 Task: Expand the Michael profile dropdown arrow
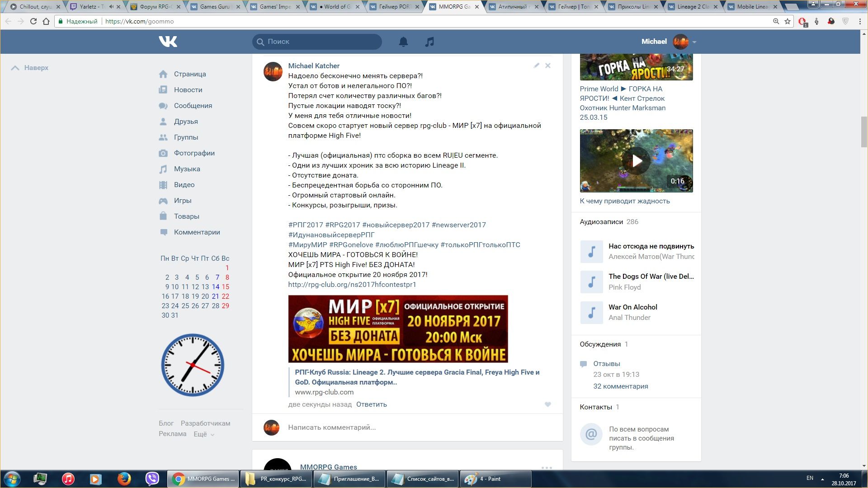pyautogui.click(x=694, y=42)
